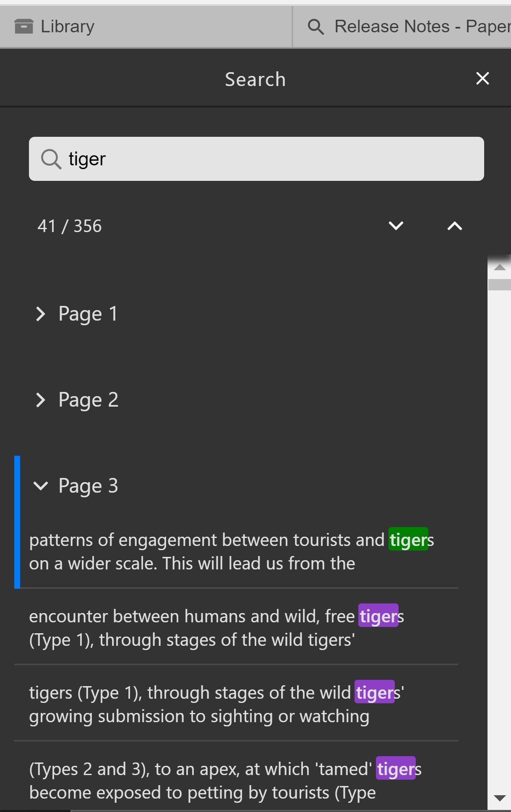The width and height of the screenshot is (511, 812).
Task: Close the Search panel
Action: [x=482, y=78]
